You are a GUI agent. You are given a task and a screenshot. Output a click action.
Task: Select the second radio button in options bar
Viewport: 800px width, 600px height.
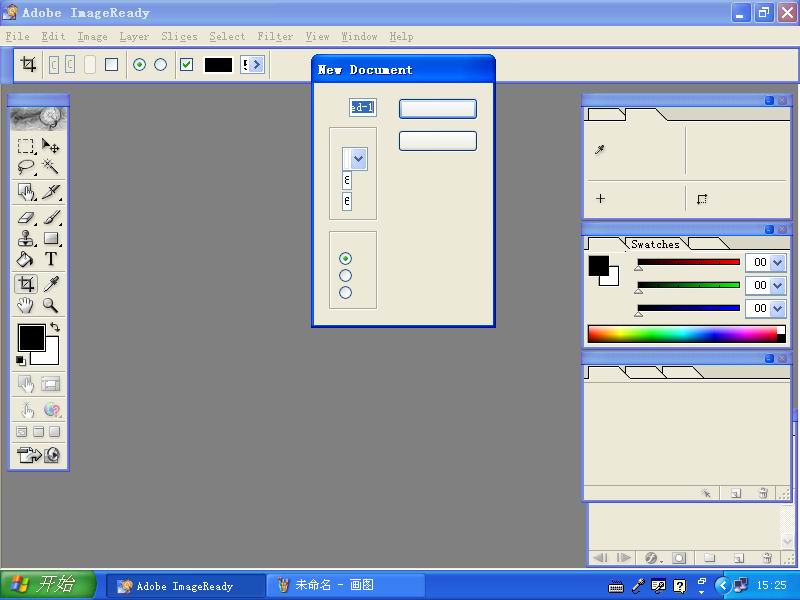(x=161, y=65)
